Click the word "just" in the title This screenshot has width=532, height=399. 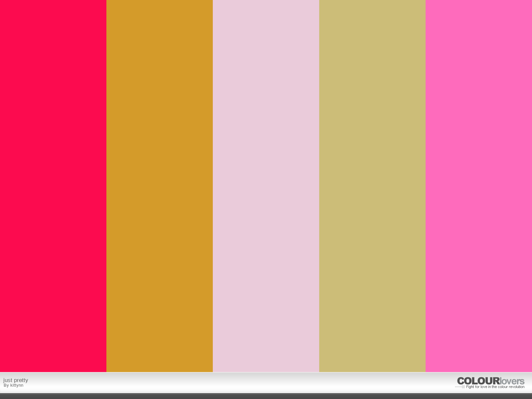tap(8, 380)
